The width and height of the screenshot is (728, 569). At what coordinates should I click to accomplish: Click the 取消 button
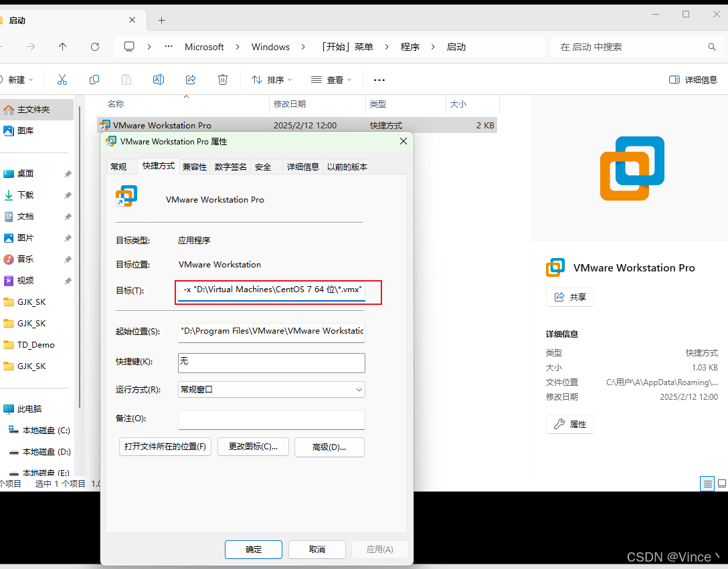[317, 550]
